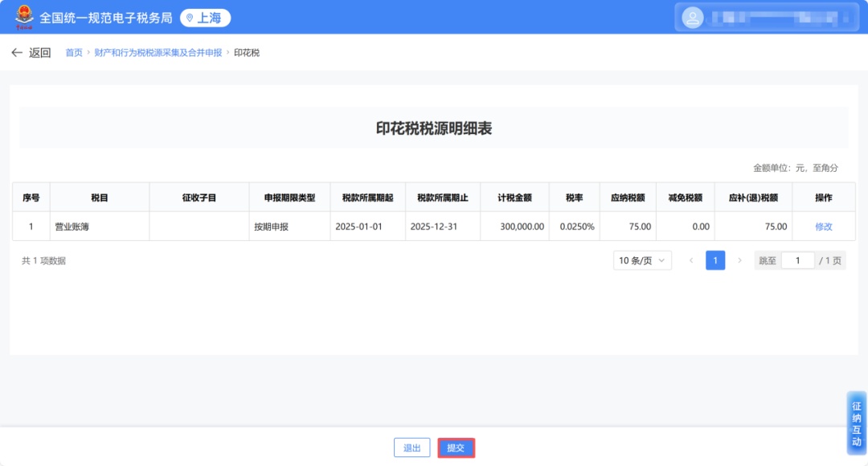Open the 财产和行为税税源采集及合并申报 breadcrumb
This screenshot has width=868, height=466.
click(158, 53)
